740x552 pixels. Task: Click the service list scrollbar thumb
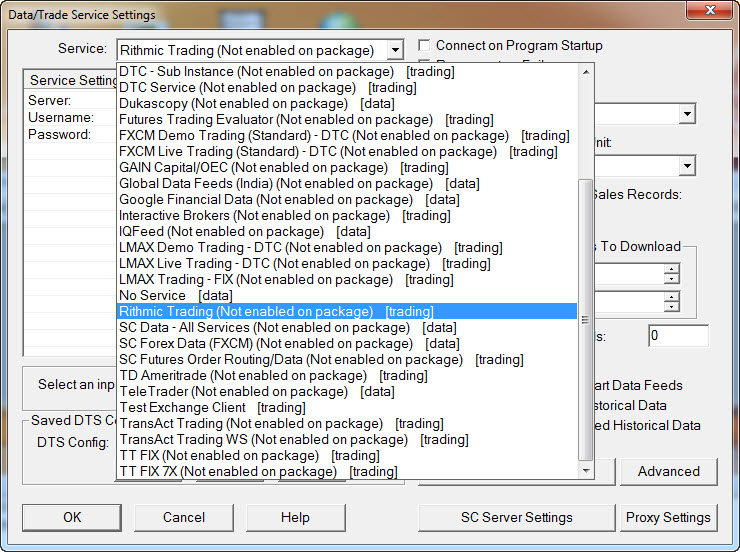pyautogui.click(x=586, y=319)
